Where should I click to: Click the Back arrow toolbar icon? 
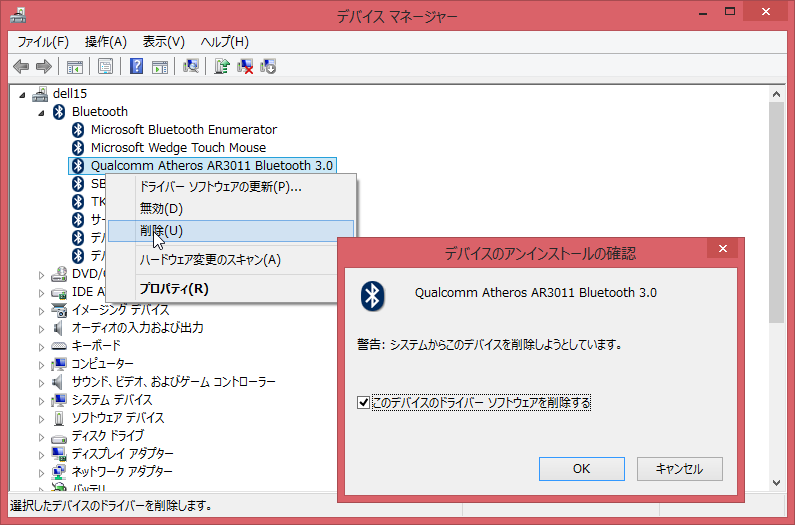click(21, 66)
